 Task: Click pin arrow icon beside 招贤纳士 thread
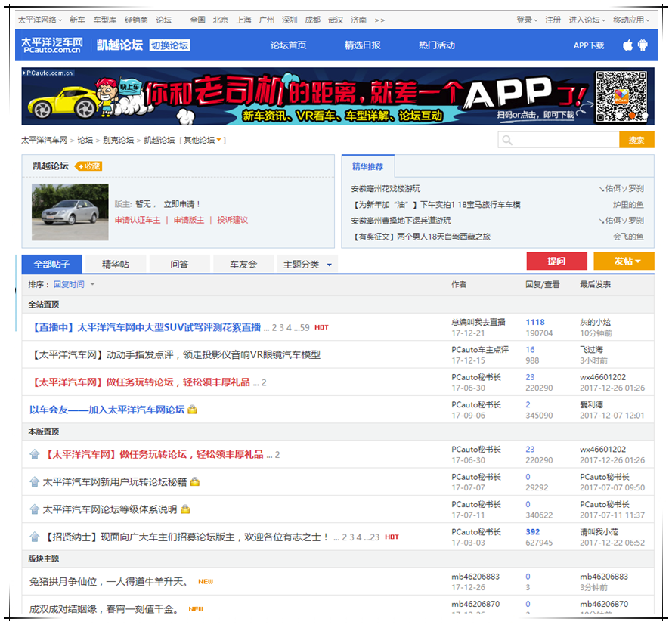[35, 537]
